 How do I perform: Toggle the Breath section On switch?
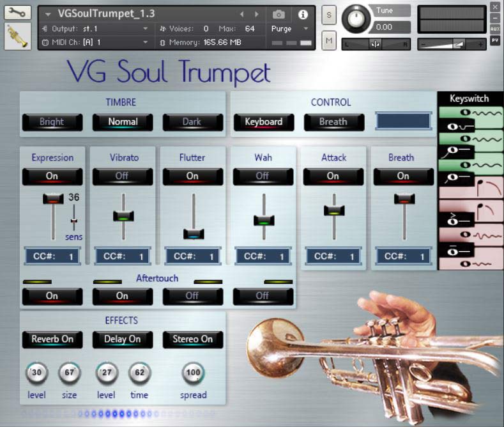(x=404, y=176)
